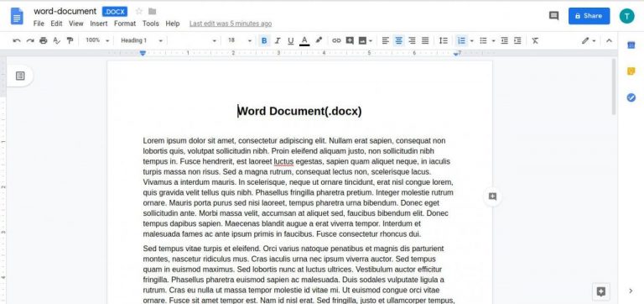
Task: Open the 100% zoom dropdown
Action: 97,40
